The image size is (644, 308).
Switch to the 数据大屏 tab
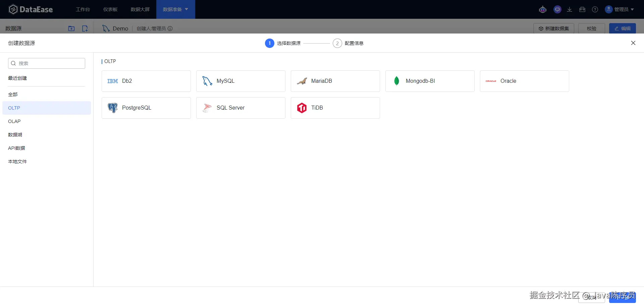[x=140, y=9]
